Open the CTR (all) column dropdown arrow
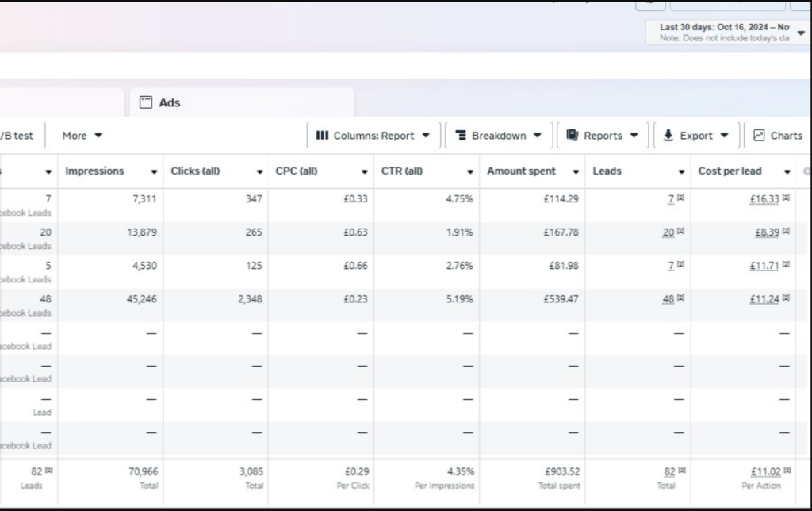 tap(471, 171)
